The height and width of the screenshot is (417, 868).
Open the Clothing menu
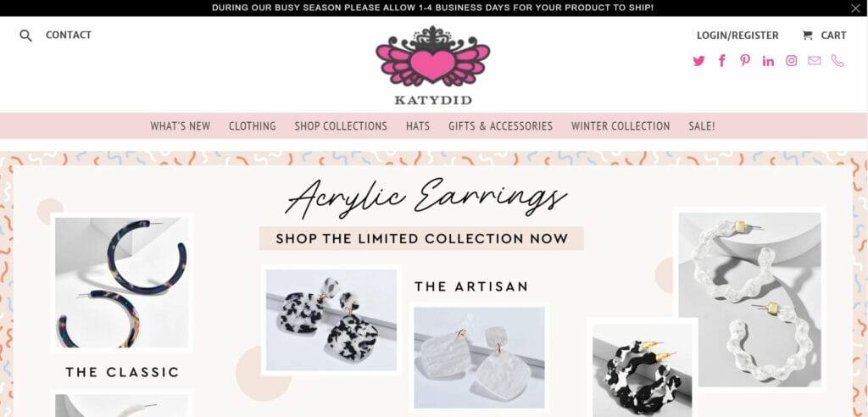253,126
